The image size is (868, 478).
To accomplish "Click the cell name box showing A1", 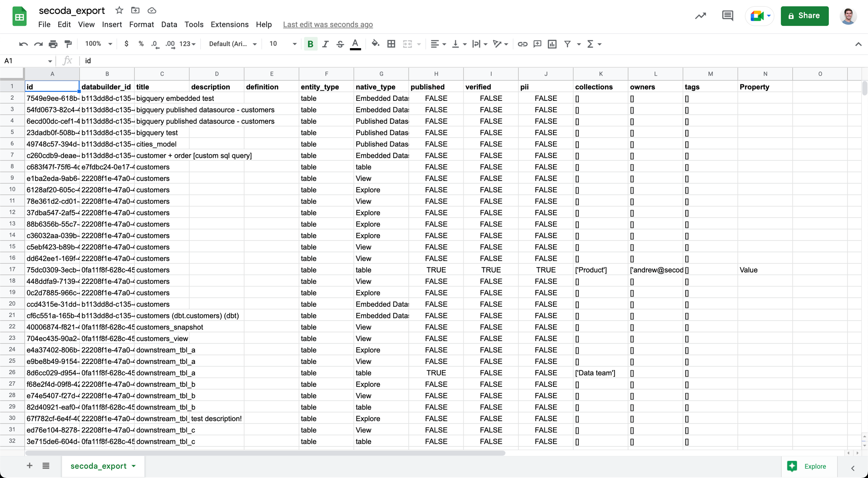I will [26, 61].
